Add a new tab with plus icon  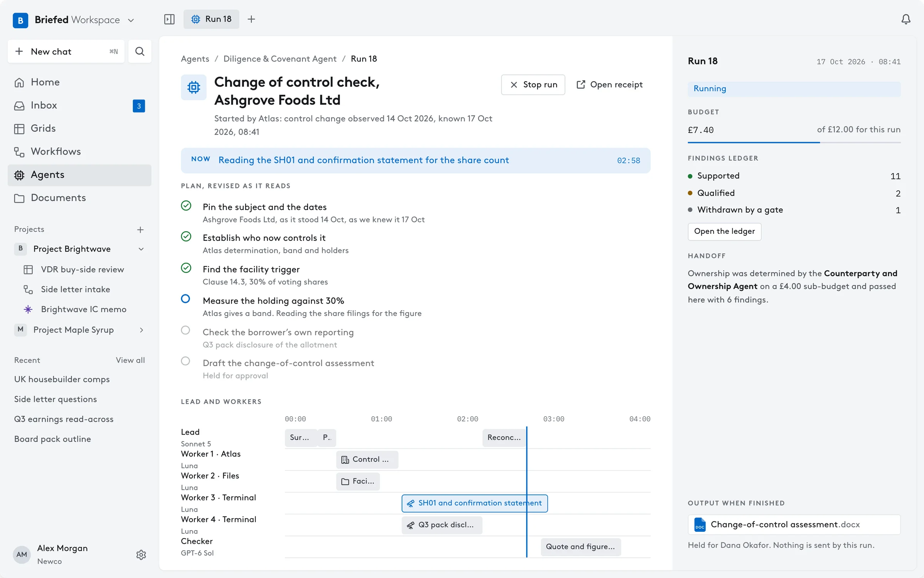coord(251,19)
